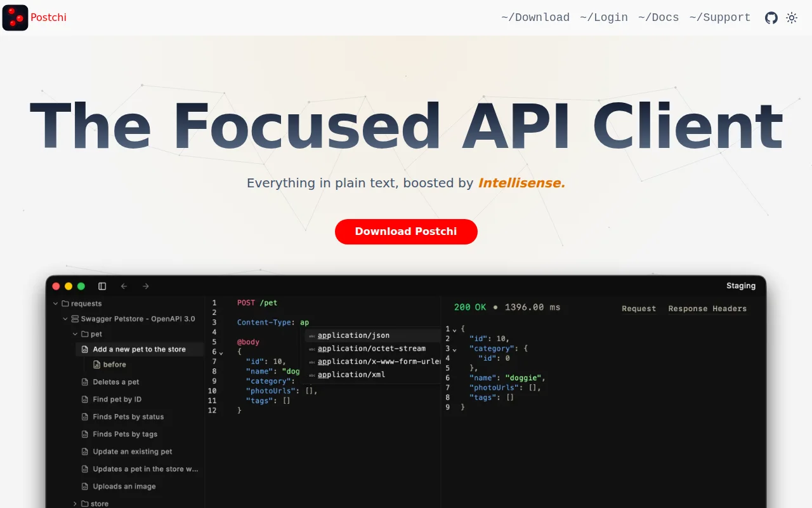Open the ~/Docs link
This screenshot has width=812, height=508.
[x=658, y=18]
